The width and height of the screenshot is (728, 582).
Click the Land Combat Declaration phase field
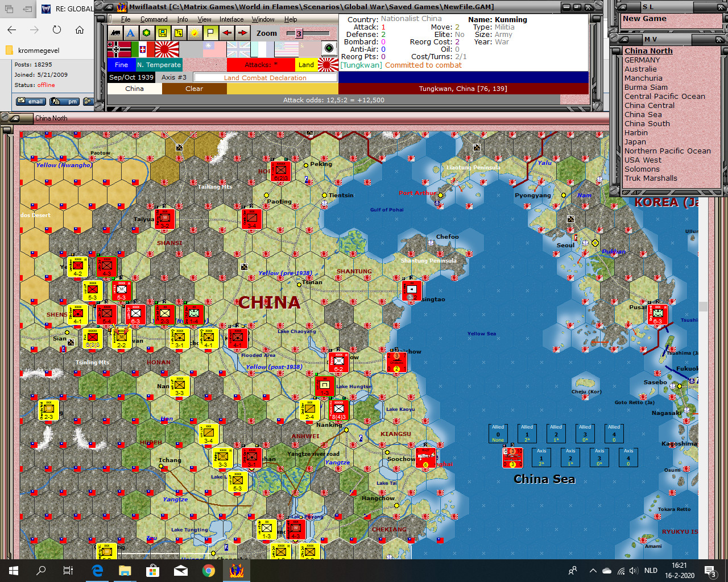coord(265,78)
